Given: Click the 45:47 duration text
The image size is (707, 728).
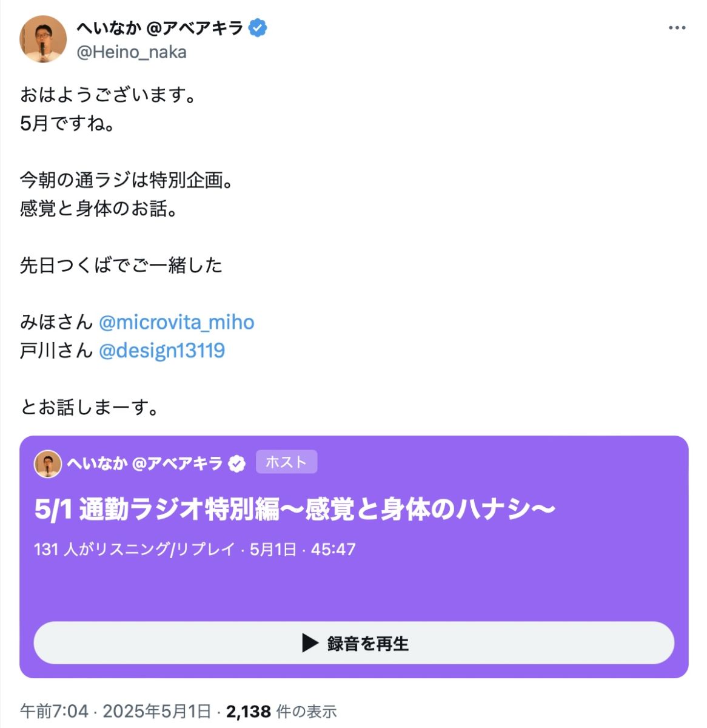Looking at the screenshot, I should (333, 550).
